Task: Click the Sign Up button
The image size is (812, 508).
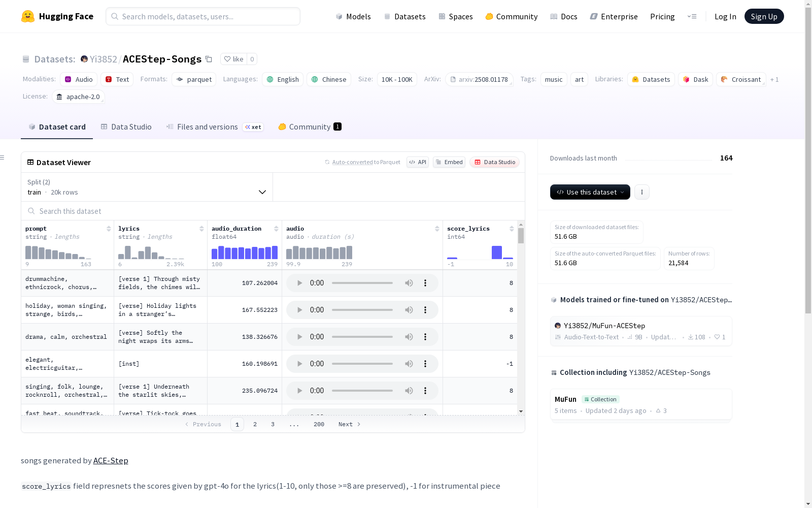Action: click(x=764, y=16)
